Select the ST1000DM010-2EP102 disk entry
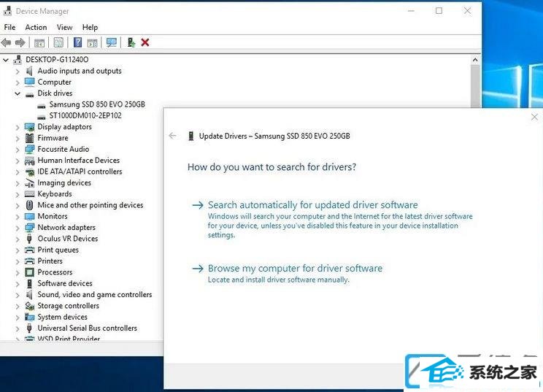This screenshot has width=543, height=392. pyautogui.click(x=85, y=115)
